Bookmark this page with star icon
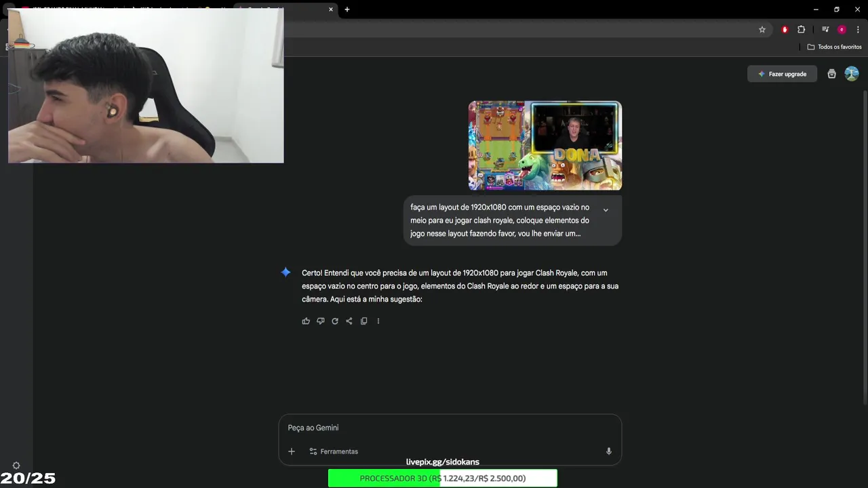 (762, 30)
